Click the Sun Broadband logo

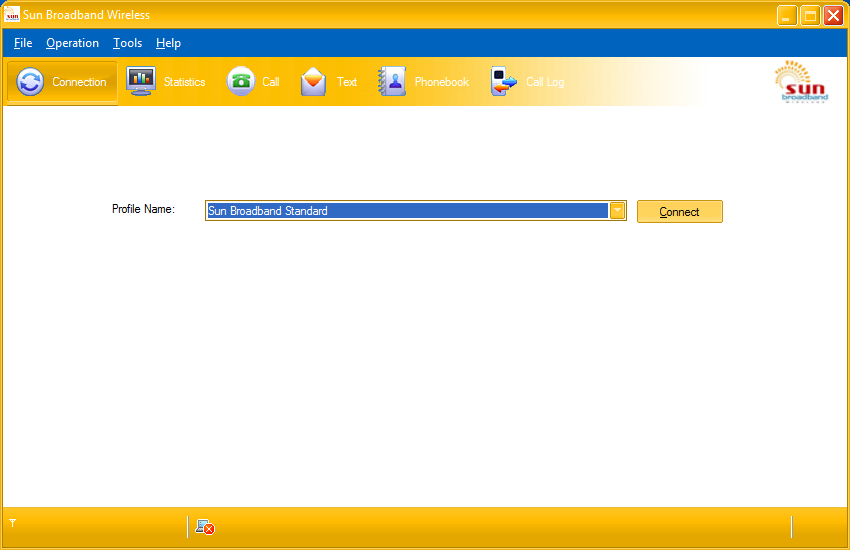click(x=801, y=82)
